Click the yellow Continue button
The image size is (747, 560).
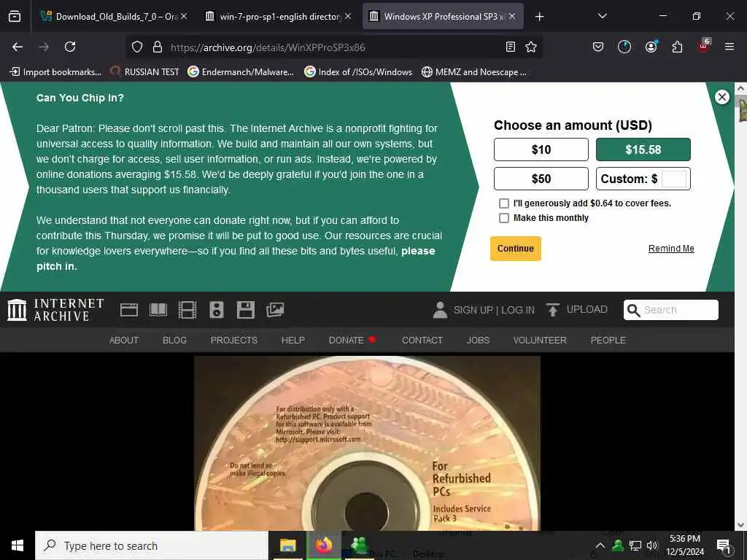(x=516, y=249)
